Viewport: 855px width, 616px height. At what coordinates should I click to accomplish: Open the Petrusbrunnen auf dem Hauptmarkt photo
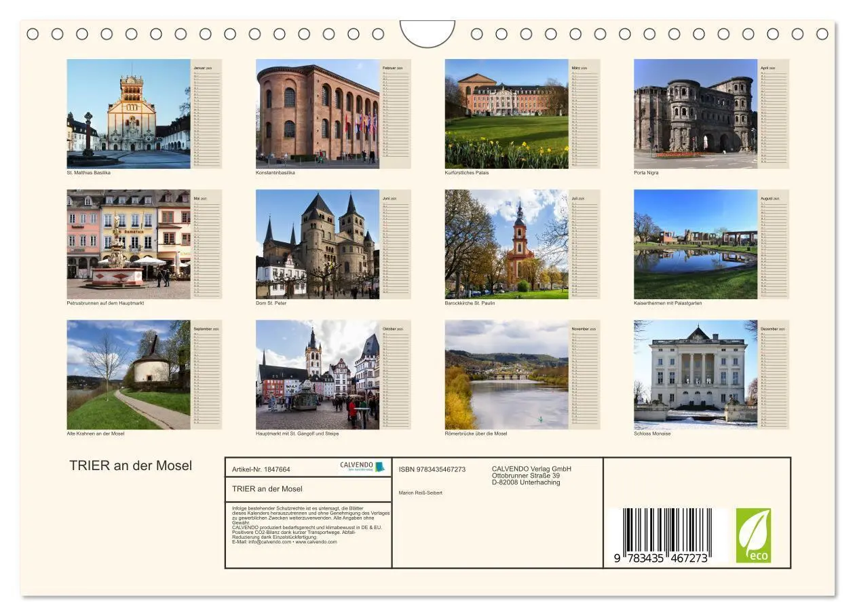[128, 244]
